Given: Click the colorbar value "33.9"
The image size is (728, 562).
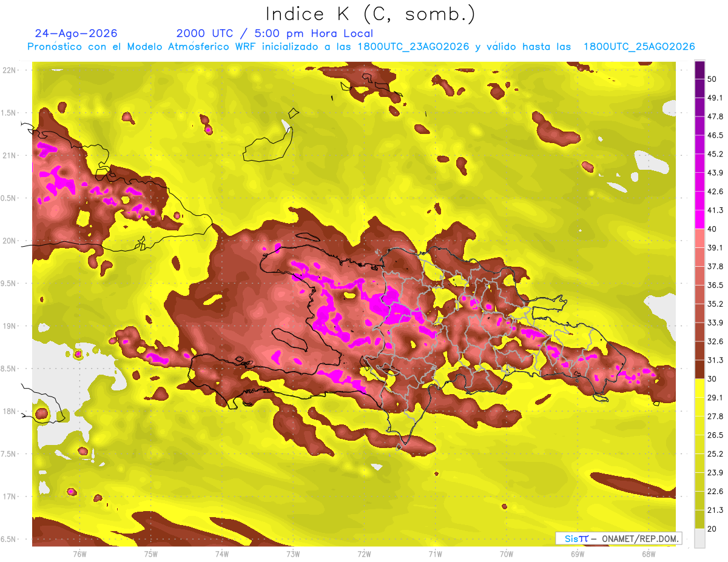Looking at the screenshot, I should coord(715,323).
